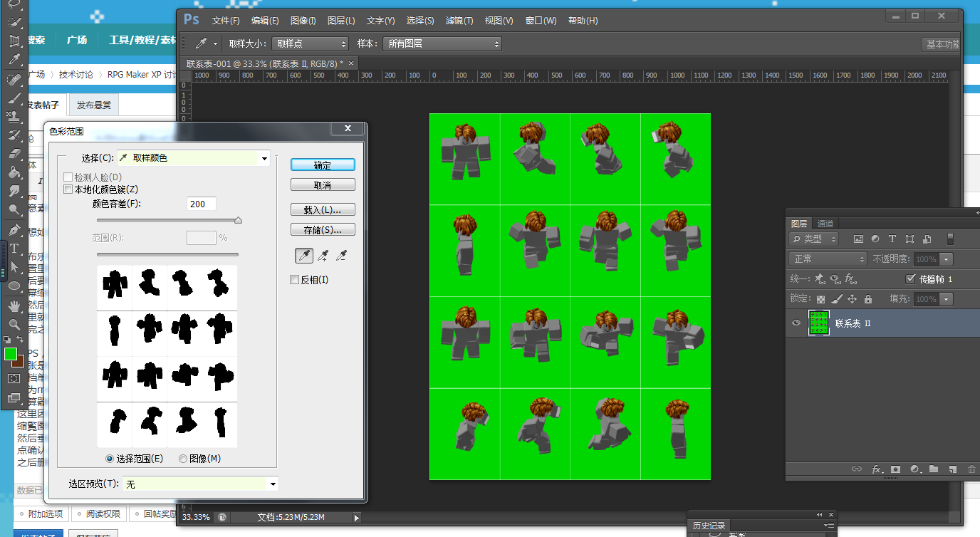Expand the layer opacity dropdown arrow
This screenshot has height=537, width=980.
[947, 259]
